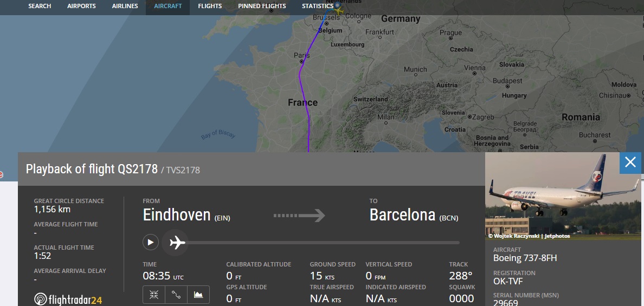This screenshot has width=644, height=306.
Task: Click the airplane marker on playback slider
Action: [177, 242]
